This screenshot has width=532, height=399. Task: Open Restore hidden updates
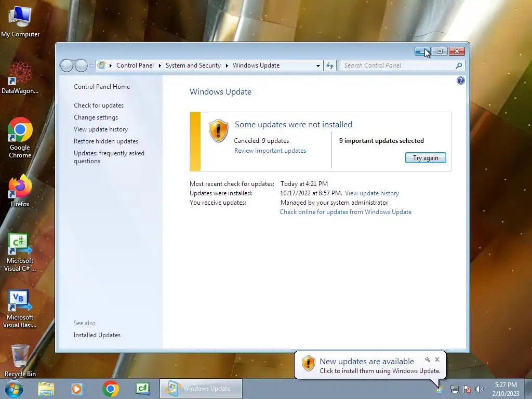point(106,141)
